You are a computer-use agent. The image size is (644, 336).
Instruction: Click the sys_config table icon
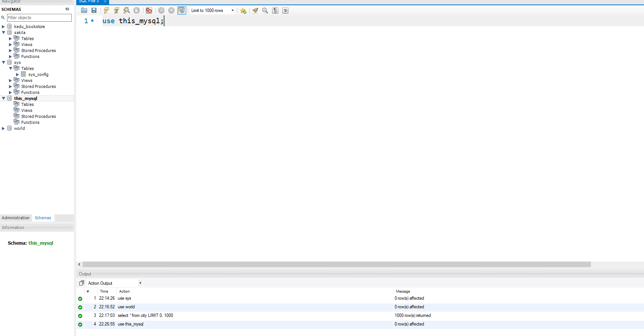coord(24,74)
